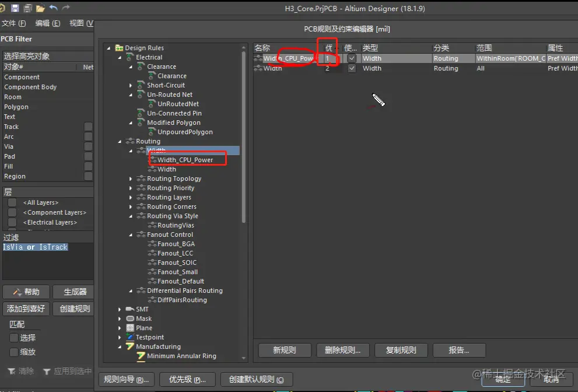Toggle the Pad object checkbox
The width and height of the screenshot is (578, 392).
pos(88,156)
